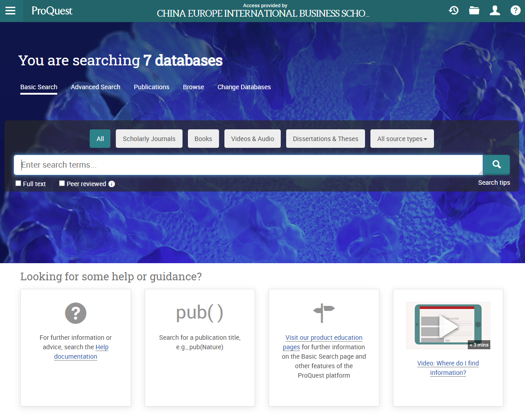Click the magnifying glass search button
The image size is (525, 420).
(x=496, y=165)
